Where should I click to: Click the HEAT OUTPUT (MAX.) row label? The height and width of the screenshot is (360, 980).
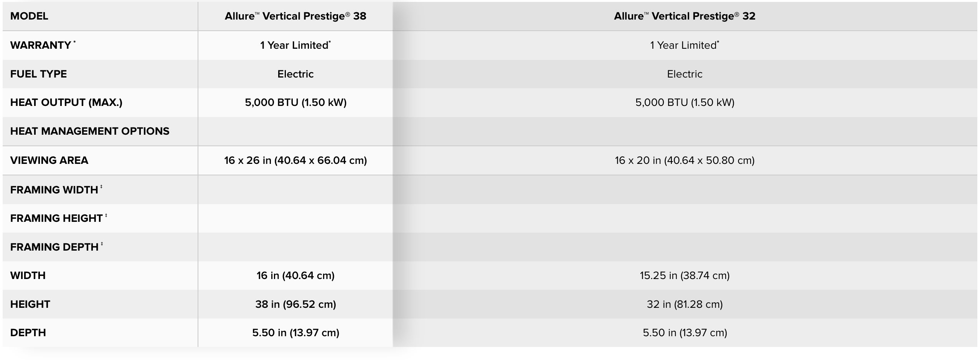tap(66, 102)
